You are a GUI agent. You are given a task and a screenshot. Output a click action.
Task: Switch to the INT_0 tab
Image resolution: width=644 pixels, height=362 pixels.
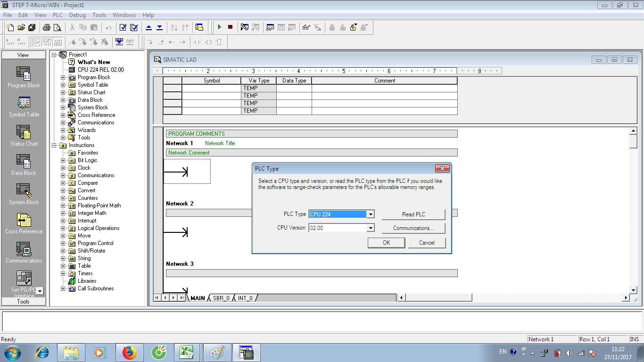[x=245, y=298]
